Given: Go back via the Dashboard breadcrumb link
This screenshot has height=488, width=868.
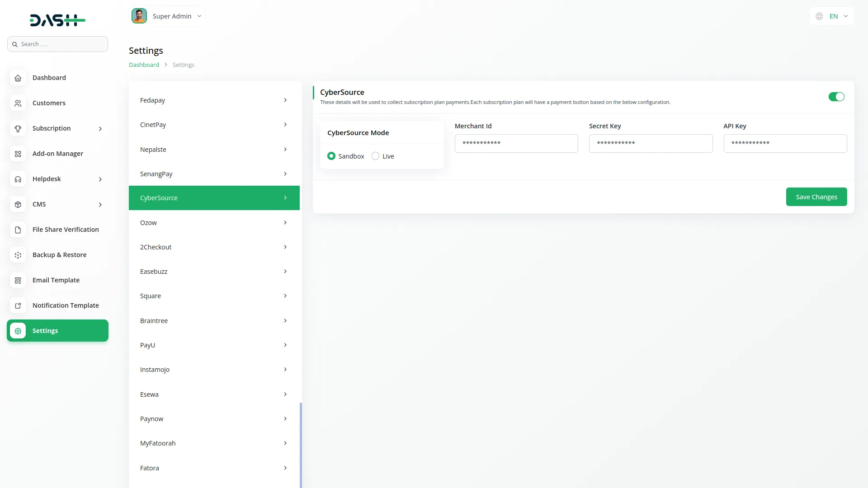Looking at the screenshot, I should point(144,65).
